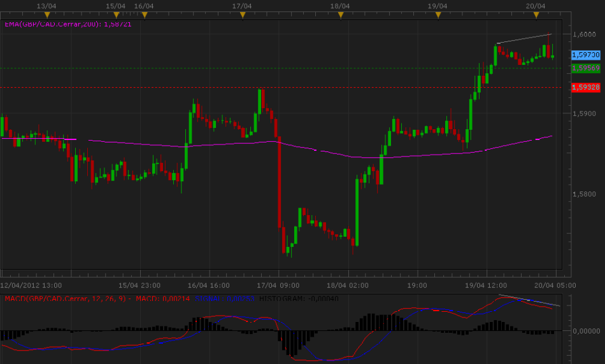Click the EMA(GBP/CAD.Cerrar,200) indicator label
Viewport: 605px width, 364px height.
68,24
